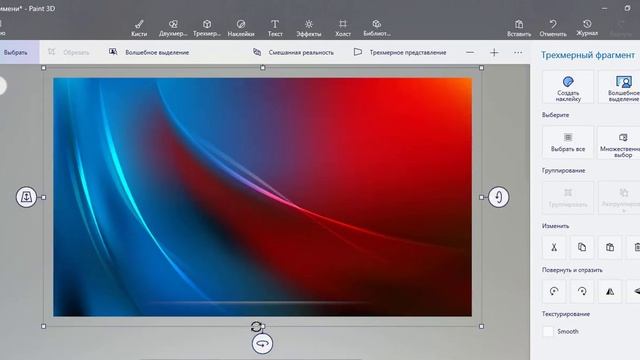The image size is (640, 360).
Task: Open the 3D Library (Библиот...) tab
Action: tap(377, 28)
